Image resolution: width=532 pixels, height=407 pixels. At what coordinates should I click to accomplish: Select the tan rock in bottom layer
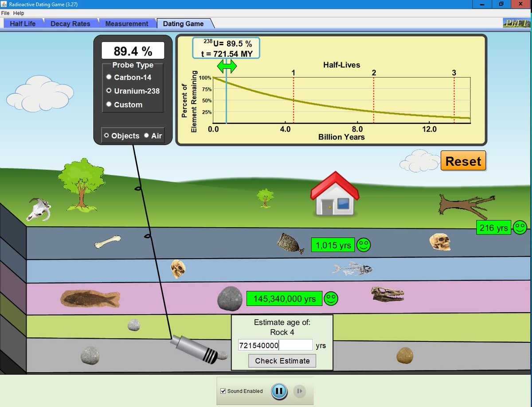coord(404,356)
